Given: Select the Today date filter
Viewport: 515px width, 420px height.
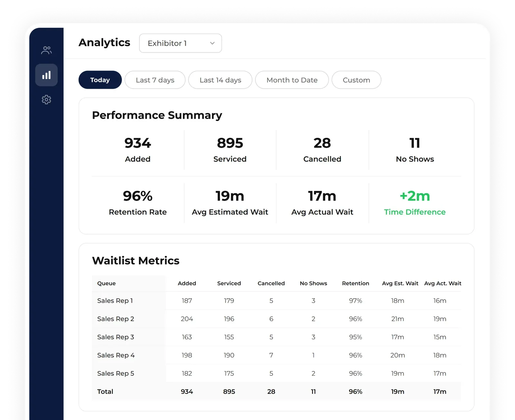Looking at the screenshot, I should coord(100,80).
